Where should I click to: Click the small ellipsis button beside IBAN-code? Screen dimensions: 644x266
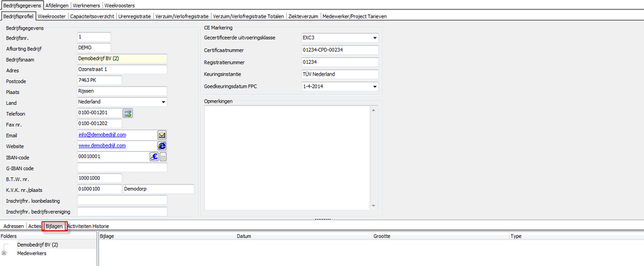163,156
